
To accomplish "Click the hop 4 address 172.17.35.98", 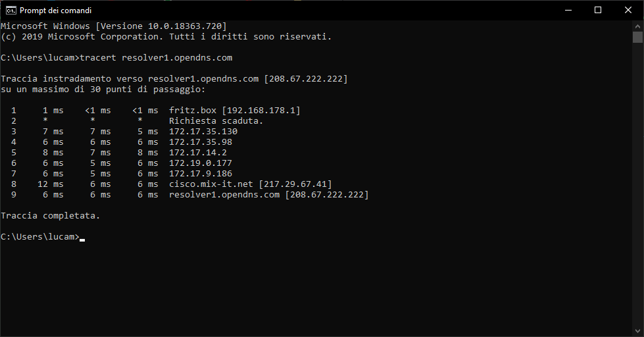I will 200,142.
